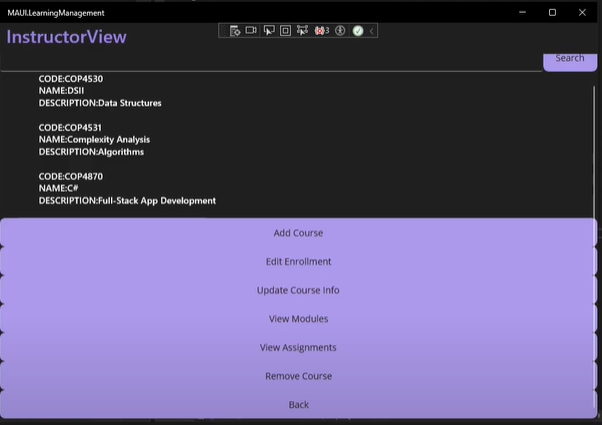
Task: Toggle Display Layout Adorners icon
Action: coord(285,31)
